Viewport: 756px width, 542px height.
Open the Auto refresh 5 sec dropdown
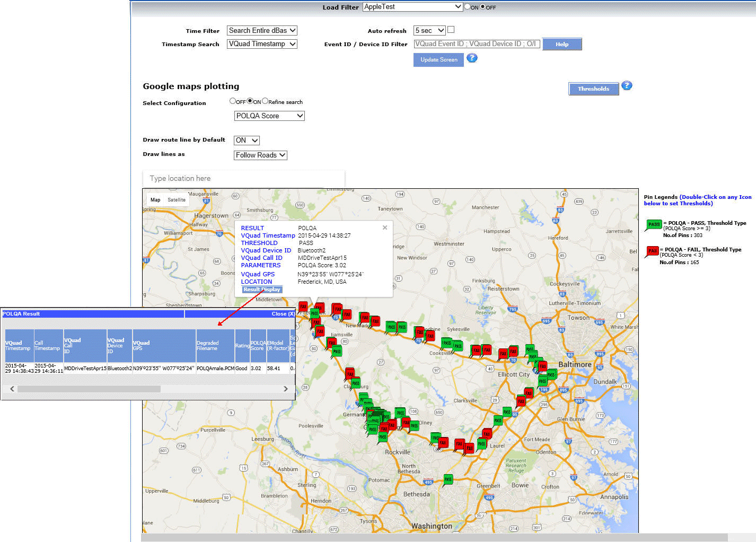point(429,31)
